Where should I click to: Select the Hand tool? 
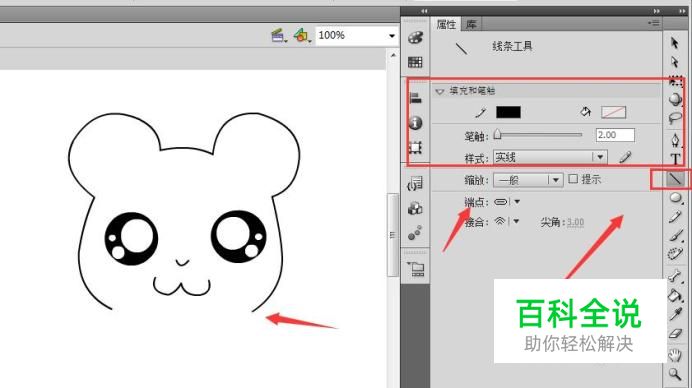pos(675,354)
